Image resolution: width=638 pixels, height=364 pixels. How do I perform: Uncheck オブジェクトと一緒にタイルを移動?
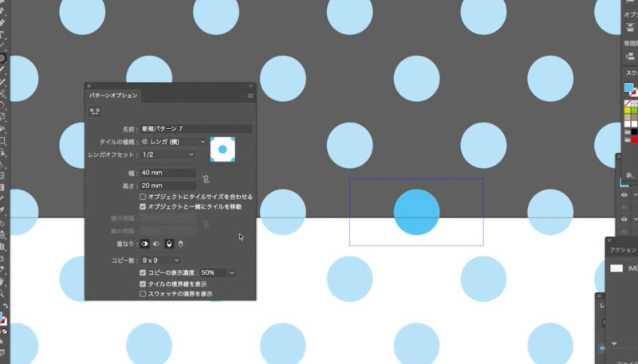(x=143, y=206)
